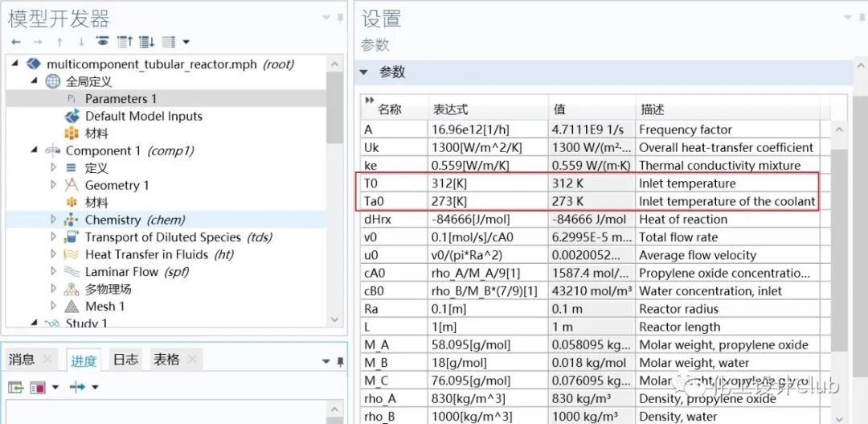Open the bottom panel menu arrow
The image size is (868, 424).
point(326,361)
